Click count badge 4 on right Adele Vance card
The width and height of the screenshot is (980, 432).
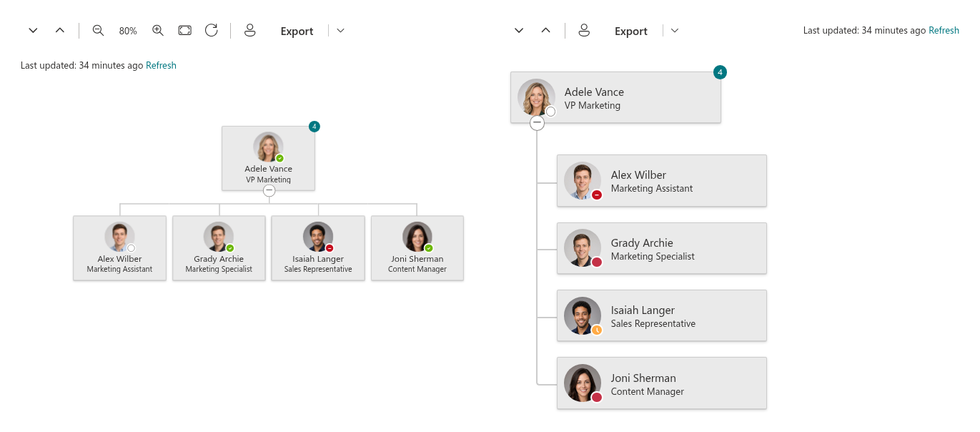(x=721, y=72)
